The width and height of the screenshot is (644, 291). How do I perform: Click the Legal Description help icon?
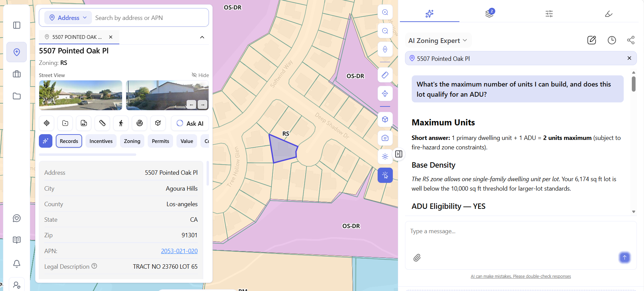tap(94, 266)
